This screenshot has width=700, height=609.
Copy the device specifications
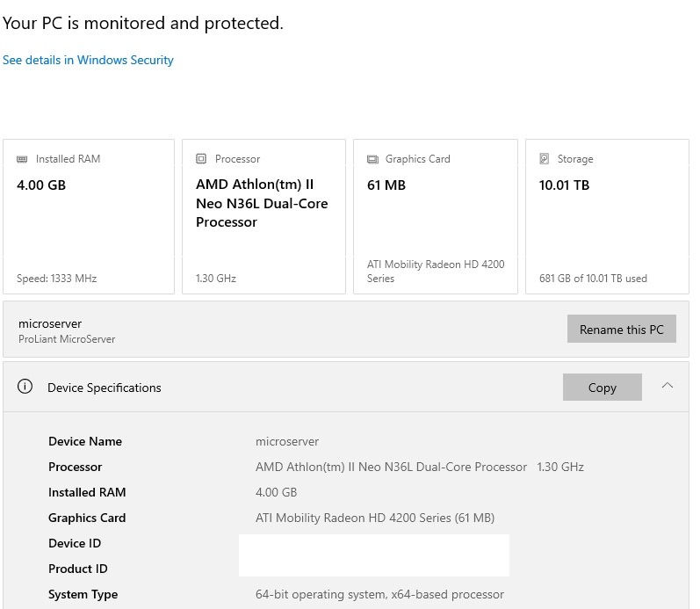[x=602, y=388]
